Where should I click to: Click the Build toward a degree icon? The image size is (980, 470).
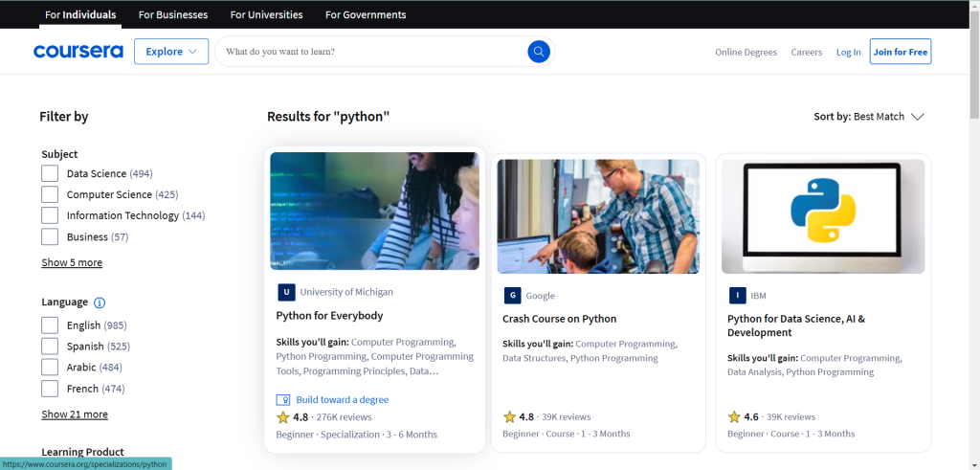point(283,399)
